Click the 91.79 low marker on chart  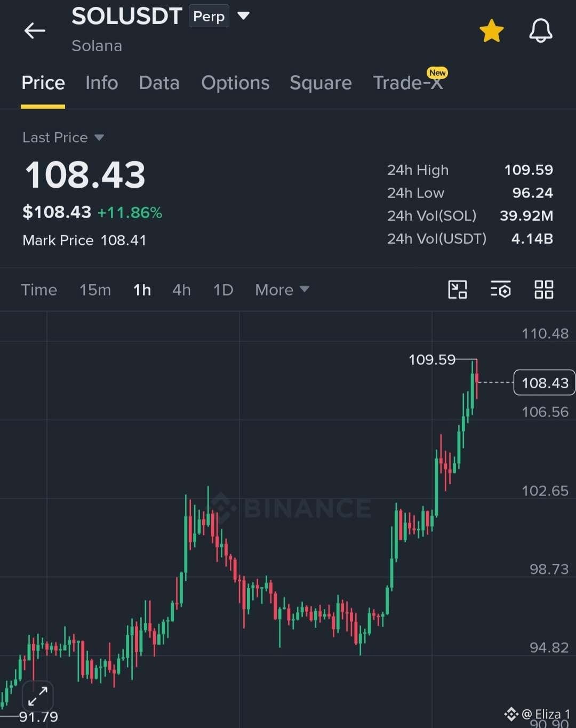[38, 717]
